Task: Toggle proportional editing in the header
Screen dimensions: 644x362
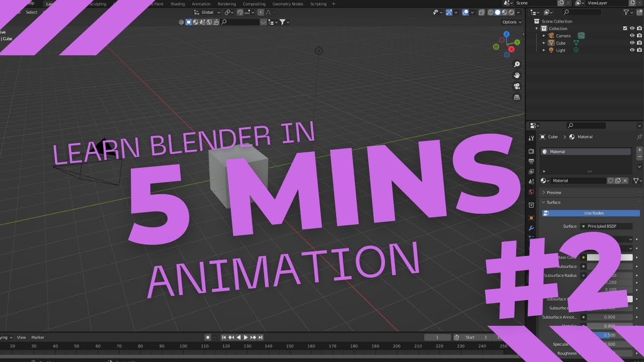Action: pyautogui.click(x=262, y=12)
